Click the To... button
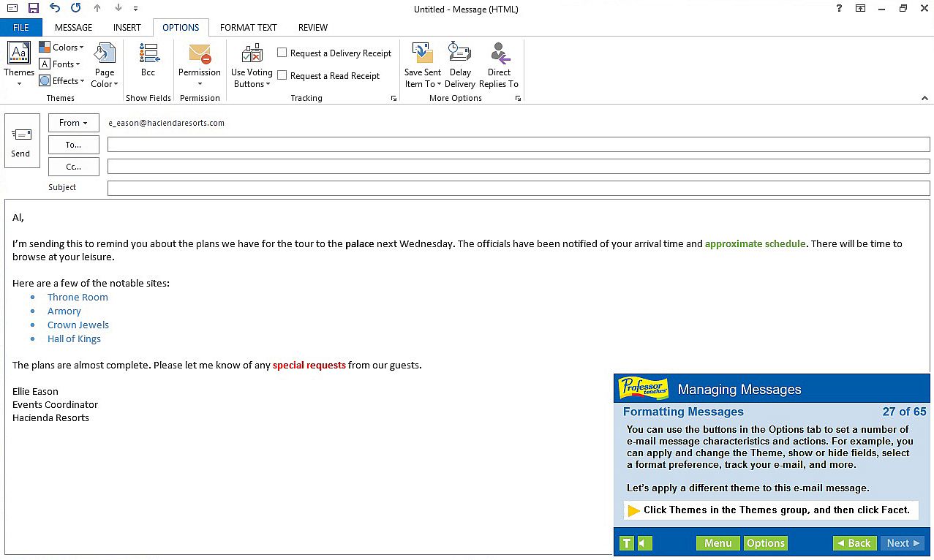 (x=73, y=145)
